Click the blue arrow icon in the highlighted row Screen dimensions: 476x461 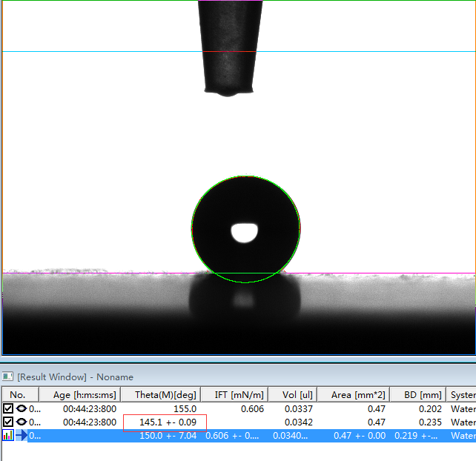point(22,436)
